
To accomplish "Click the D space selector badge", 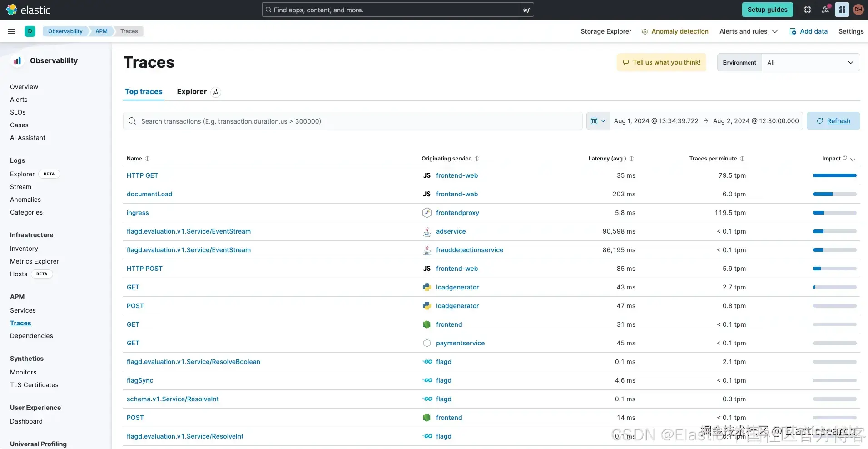I will (x=30, y=31).
